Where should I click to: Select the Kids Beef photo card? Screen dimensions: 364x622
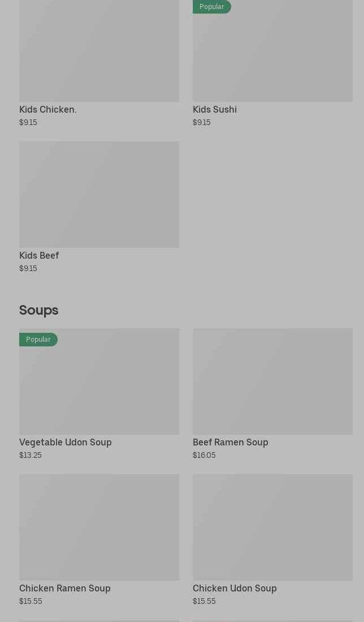click(x=99, y=194)
